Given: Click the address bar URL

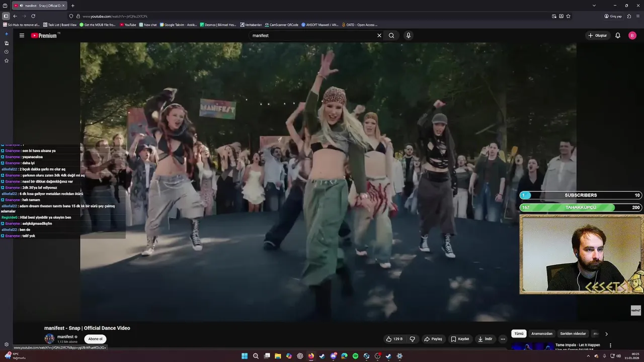Looking at the screenshot, I should 115,16.
